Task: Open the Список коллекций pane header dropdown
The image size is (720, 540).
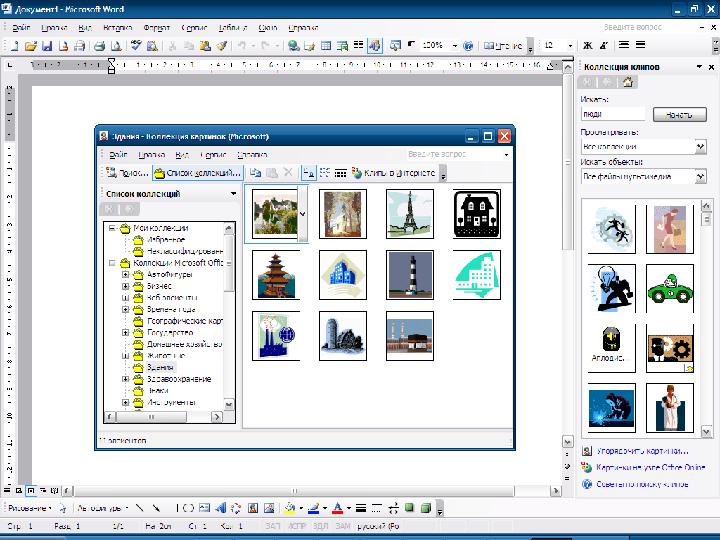Action: [233, 194]
